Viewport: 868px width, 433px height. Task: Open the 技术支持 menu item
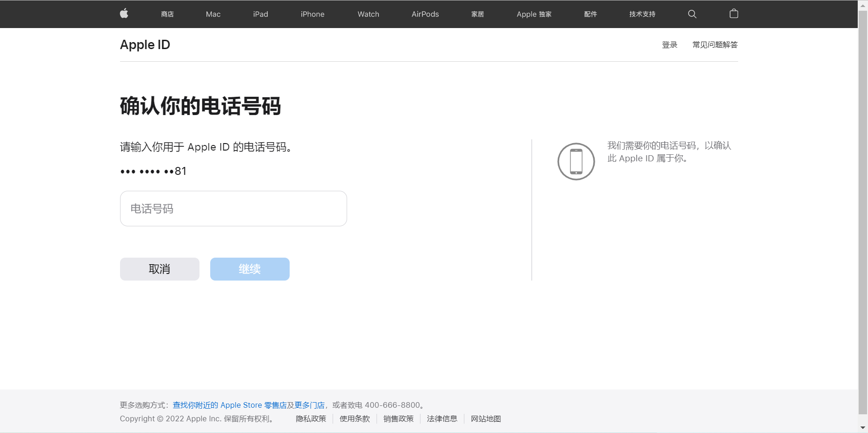[x=642, y=14]
